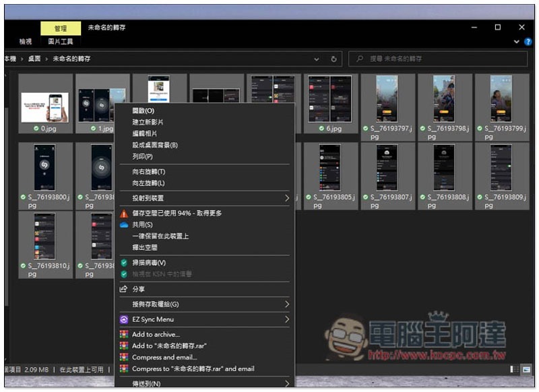Click the green shield icon for 掃描病毒
Screen dimensions: 539x392
(123, 263)
